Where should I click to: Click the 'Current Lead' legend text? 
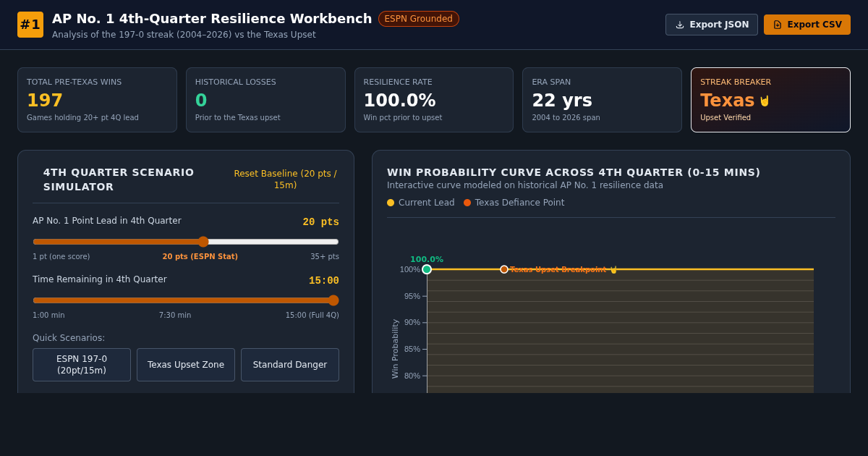427,203
